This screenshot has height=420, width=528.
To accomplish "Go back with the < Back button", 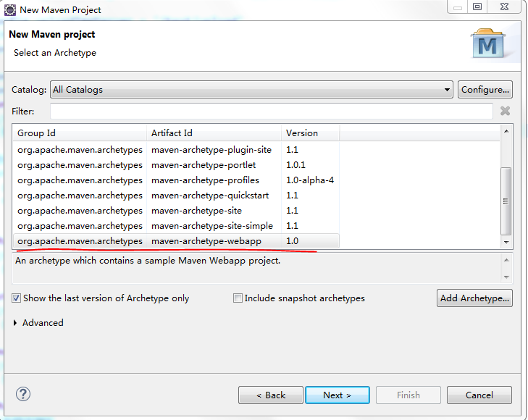I will (x=271, y=395).
